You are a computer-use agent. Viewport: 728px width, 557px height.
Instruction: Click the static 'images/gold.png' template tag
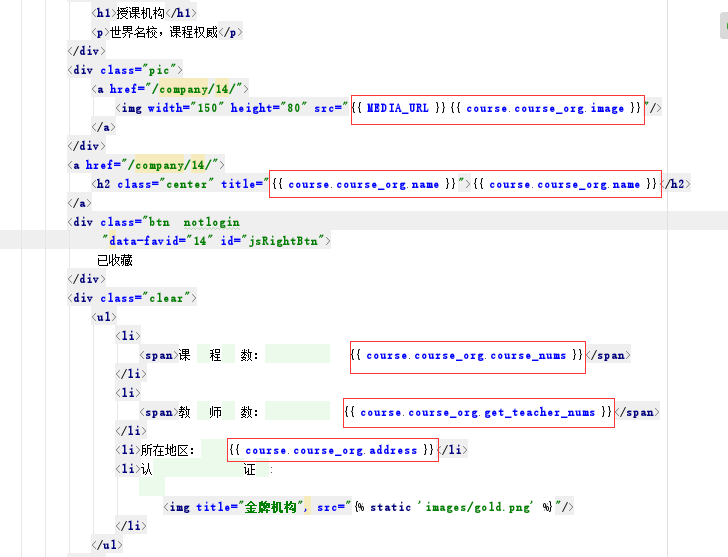pyautogui.click(x=453, y=507)
